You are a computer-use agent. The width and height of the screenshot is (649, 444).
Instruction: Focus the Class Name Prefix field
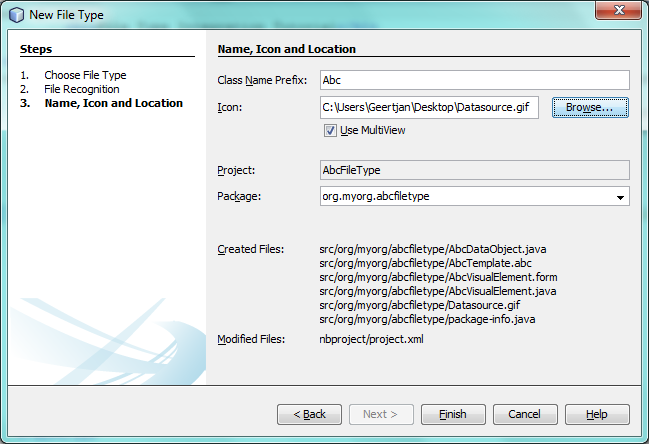[x=473, y=80]
